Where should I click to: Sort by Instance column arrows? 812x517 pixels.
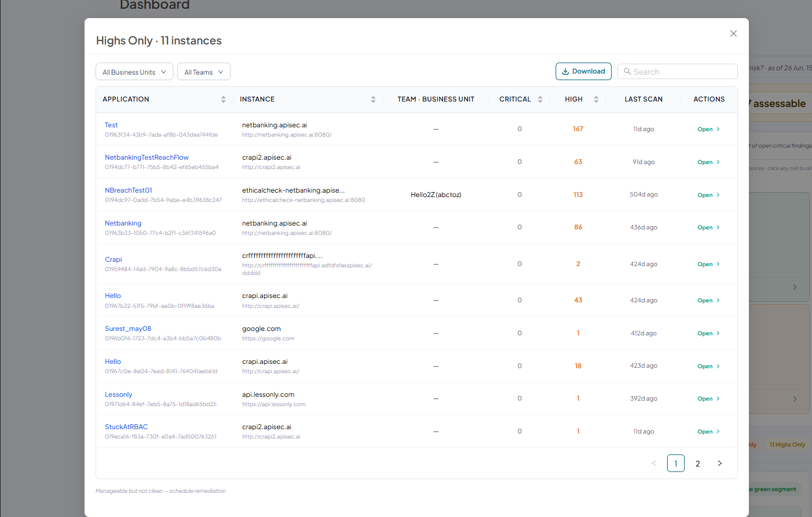coord(373,99)
